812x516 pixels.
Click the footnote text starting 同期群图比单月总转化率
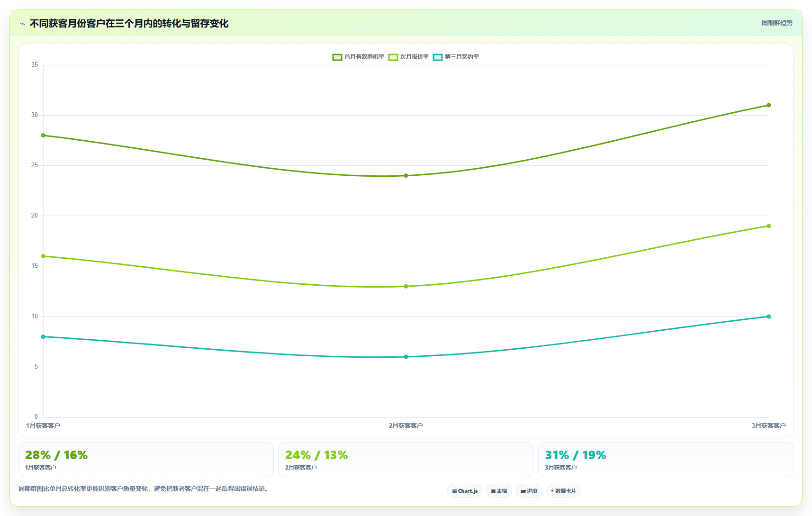coord(144,489)
